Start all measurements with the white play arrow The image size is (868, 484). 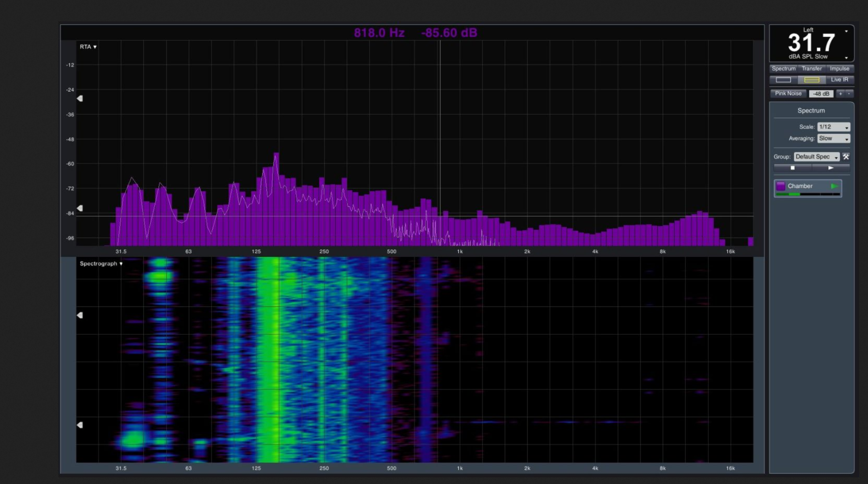(830, 168)
